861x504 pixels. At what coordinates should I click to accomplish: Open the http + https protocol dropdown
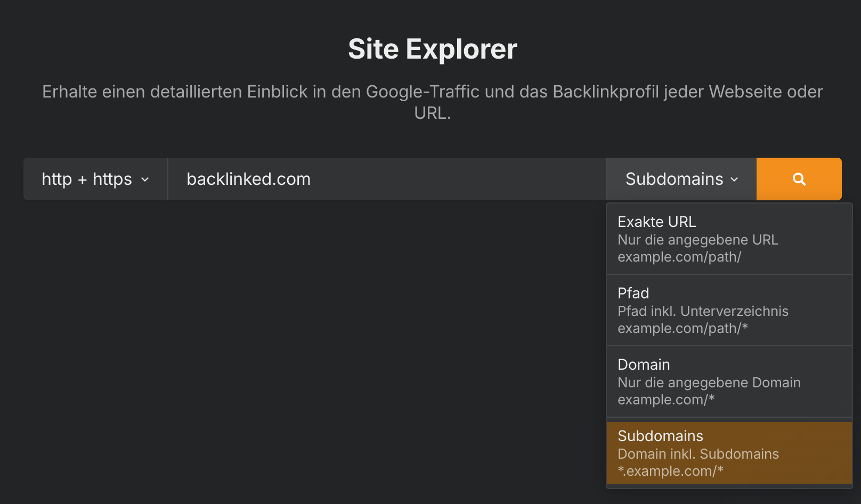pos(95,179)
